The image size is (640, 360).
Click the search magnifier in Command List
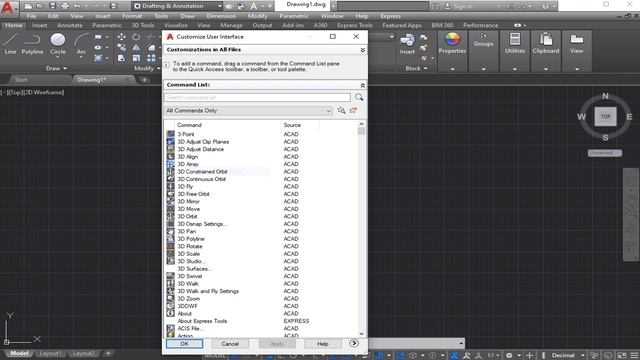point(359,97)
